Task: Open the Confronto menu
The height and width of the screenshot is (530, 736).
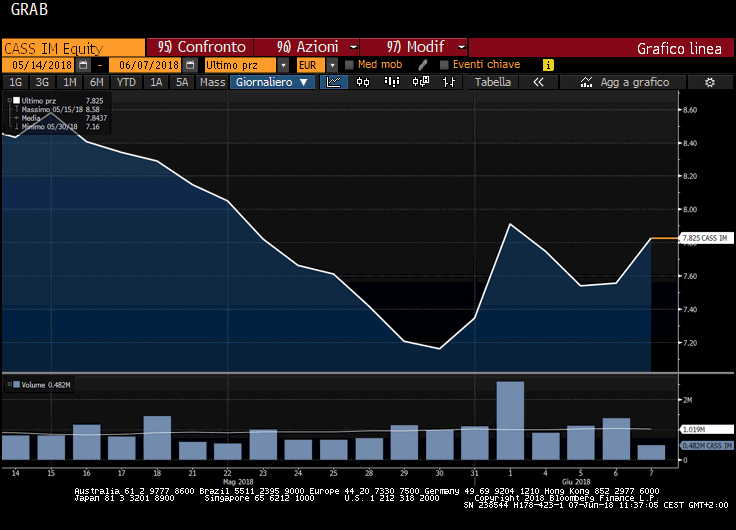Action: tap(200, 47)
